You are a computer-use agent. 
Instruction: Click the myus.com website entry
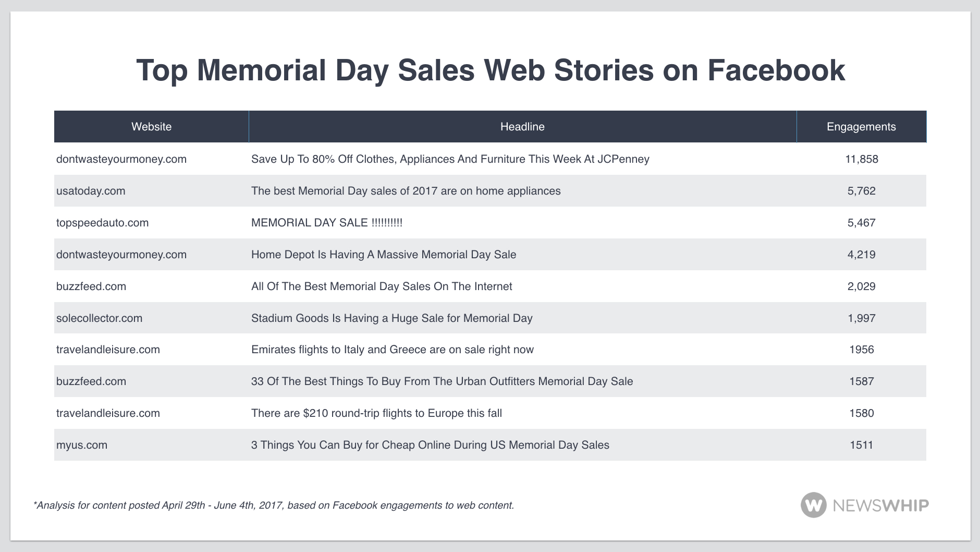(82, 445)
